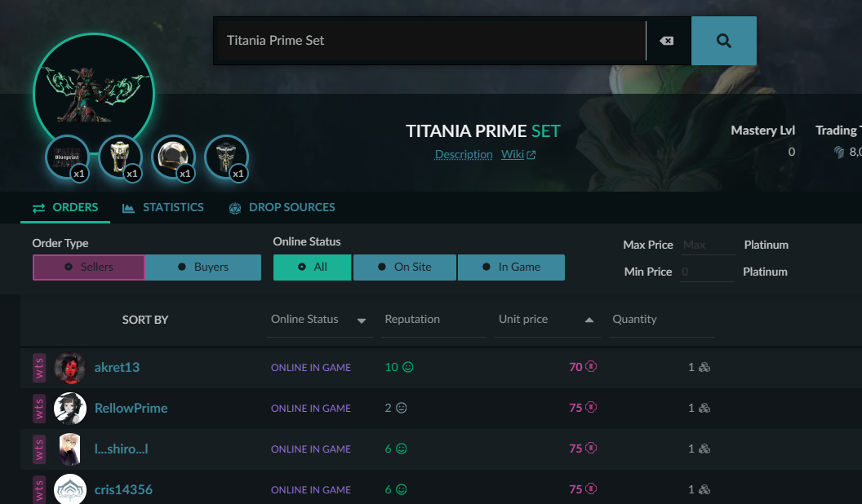
Task: Click the wts tag on akret13's row
Action: point(39,367)
